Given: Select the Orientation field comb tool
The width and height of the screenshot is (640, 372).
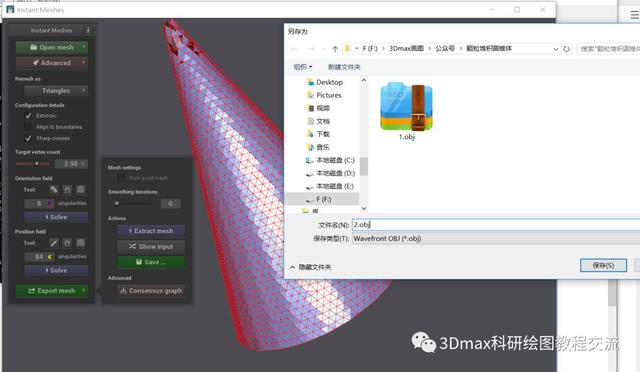Looking at the screenshot, I should click(x=53, y=189).
